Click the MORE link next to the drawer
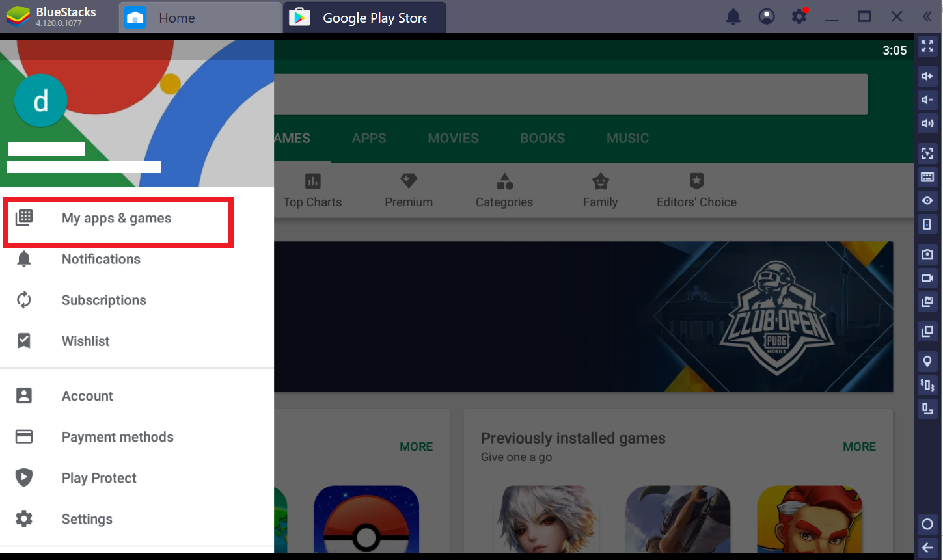The height and width of the screenshot is (560, 943). pos(416,447)
